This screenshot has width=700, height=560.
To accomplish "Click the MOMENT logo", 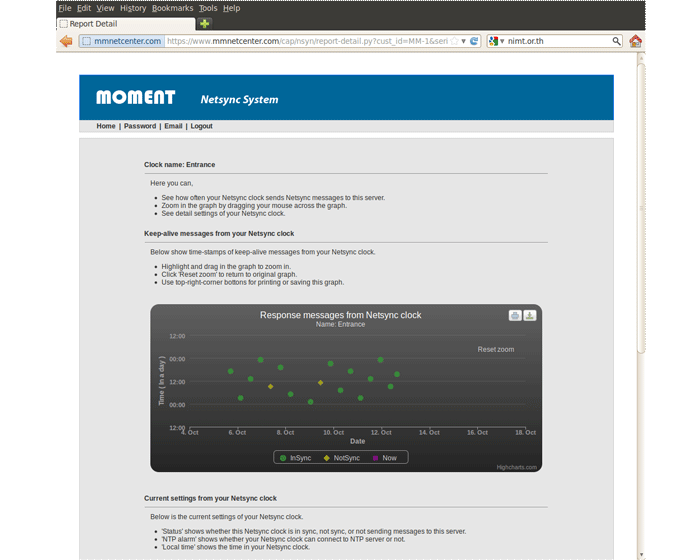I will tap(135, 97).
